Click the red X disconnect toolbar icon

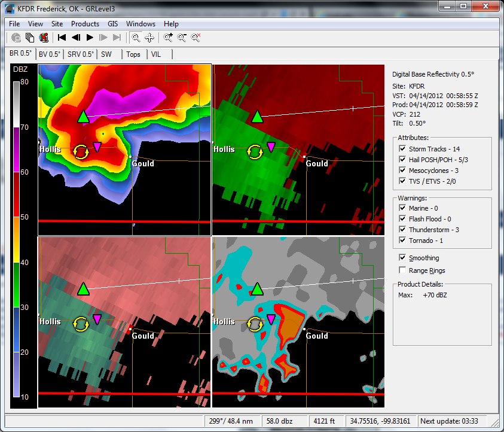point(44,38)
